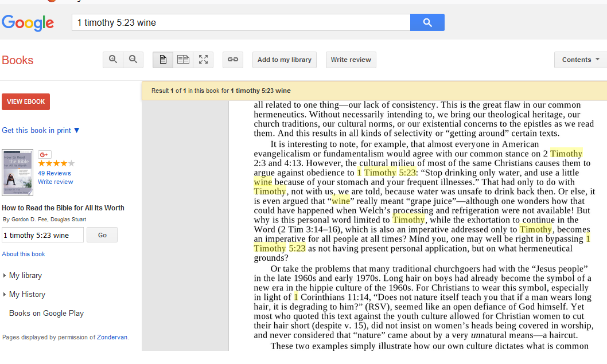Enter full screen reading mode

[x=203, y=60]
